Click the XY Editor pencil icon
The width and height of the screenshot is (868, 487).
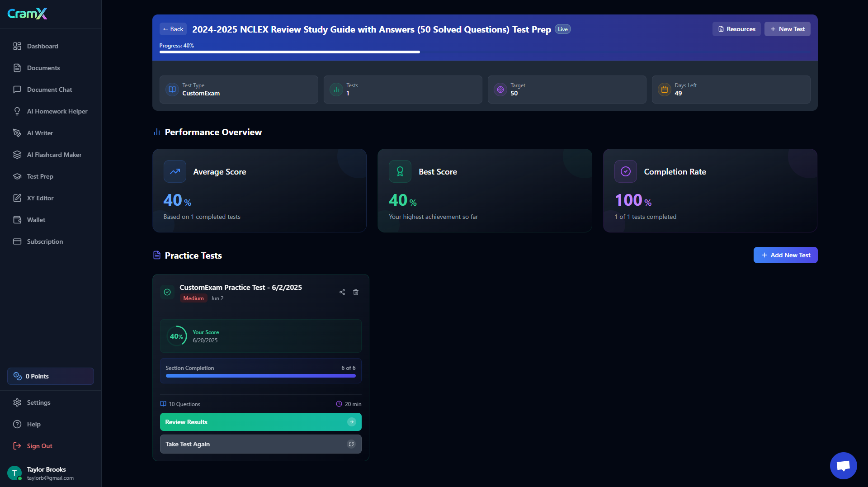pos(17,198)
